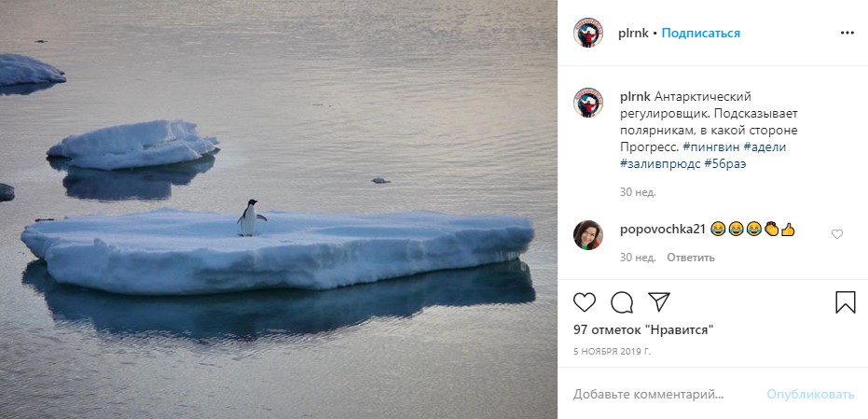
Task: Reply to comment via Ответить
Action: [689, 258]
